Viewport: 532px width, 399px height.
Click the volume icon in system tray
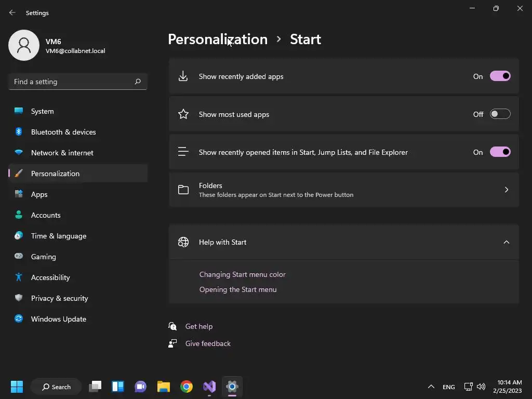pyautogui.click(x=481, y=387)
